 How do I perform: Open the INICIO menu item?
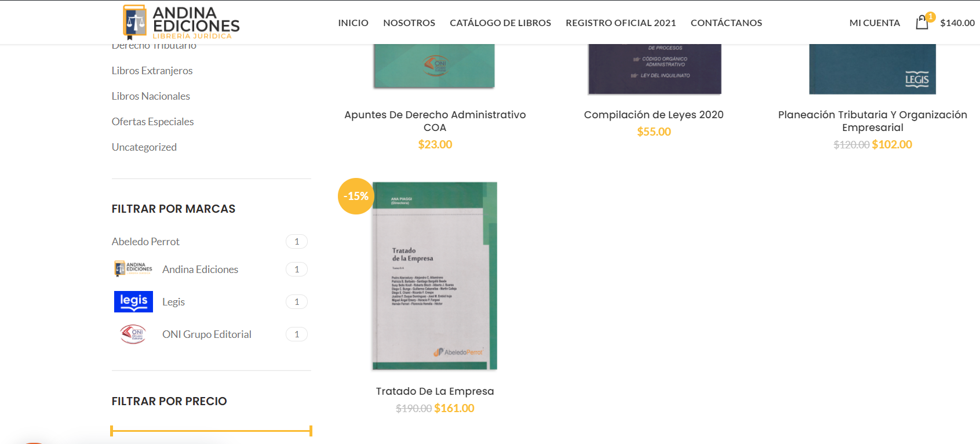tap(354, 23)
